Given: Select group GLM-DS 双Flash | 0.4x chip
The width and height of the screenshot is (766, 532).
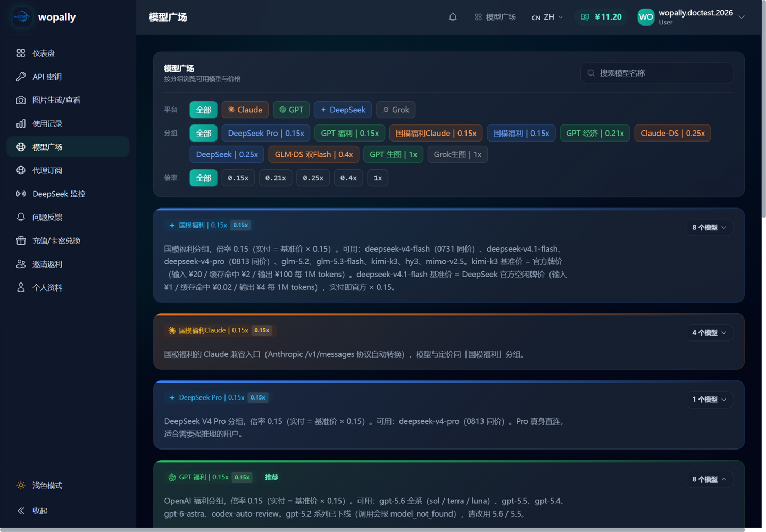Looking at the screenshot, I should click(314, 154).
